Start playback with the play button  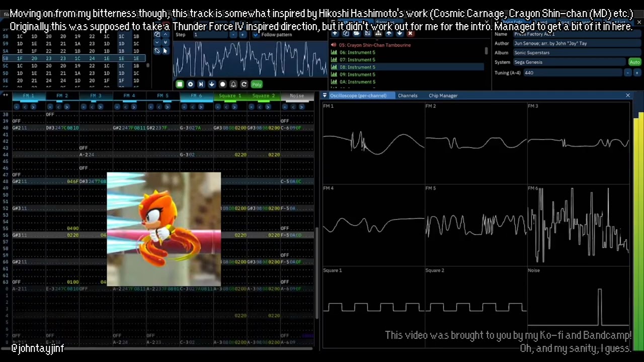(x=190, y=84)
